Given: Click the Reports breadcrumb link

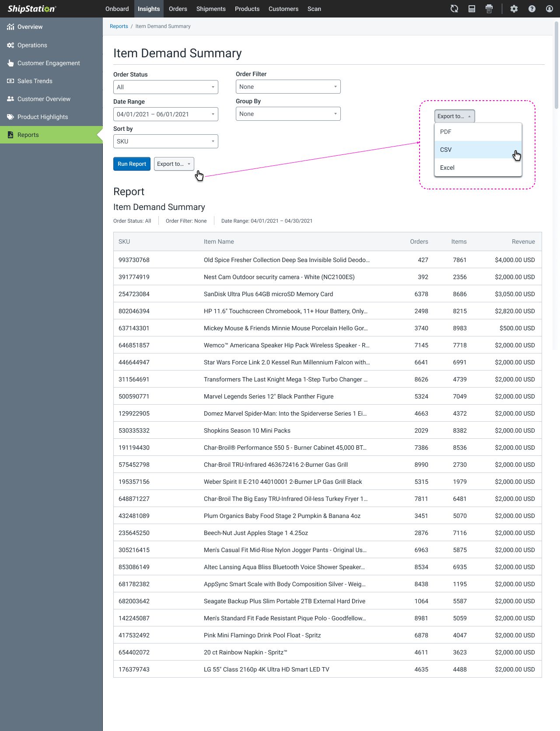Looking at the screenshot, I should [x=119, y=26].
